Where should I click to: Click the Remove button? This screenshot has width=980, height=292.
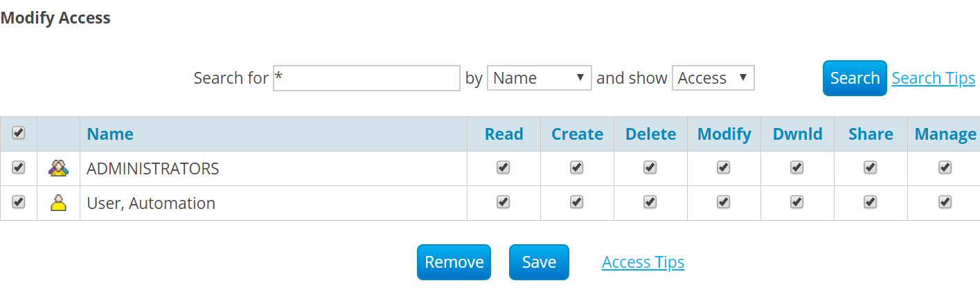pyautogui.click(x=454, y=262)
